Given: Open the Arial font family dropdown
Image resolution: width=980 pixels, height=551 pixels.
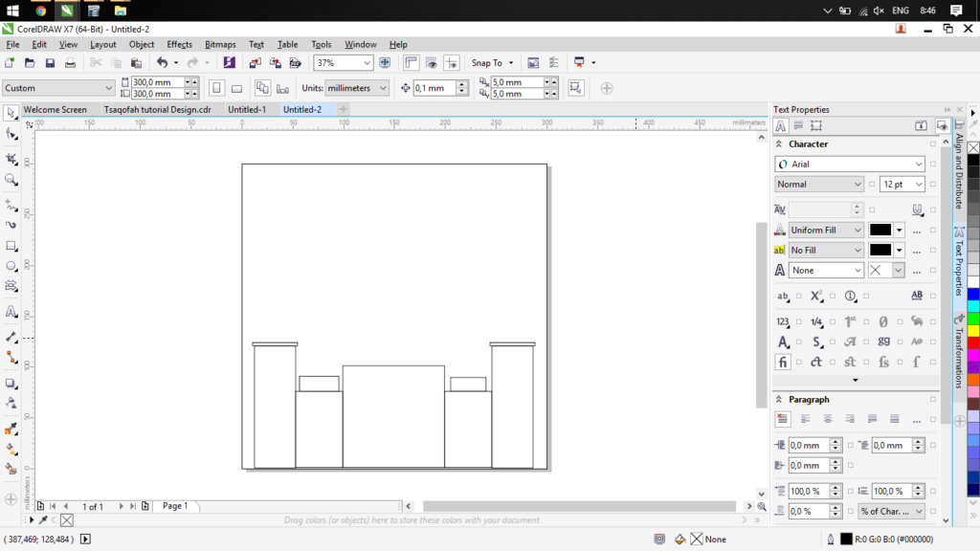Looking at the screenshot, I should click(918, 165).
